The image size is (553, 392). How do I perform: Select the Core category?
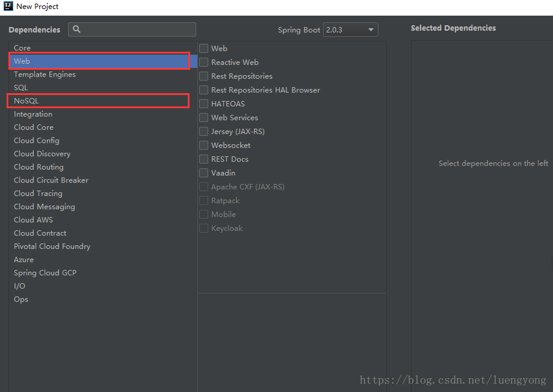(103, 48)
